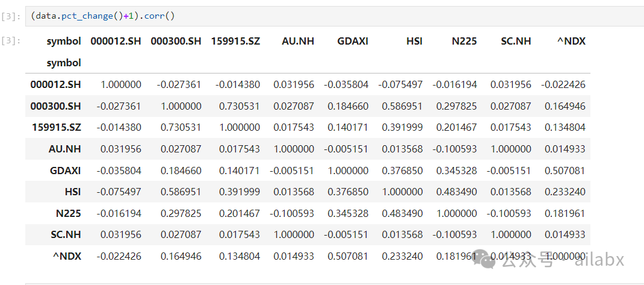Image resolution: width=644 pixels, height=285 pixels.
Task: Click the N225 row label
Action: (x=69, y=213)
